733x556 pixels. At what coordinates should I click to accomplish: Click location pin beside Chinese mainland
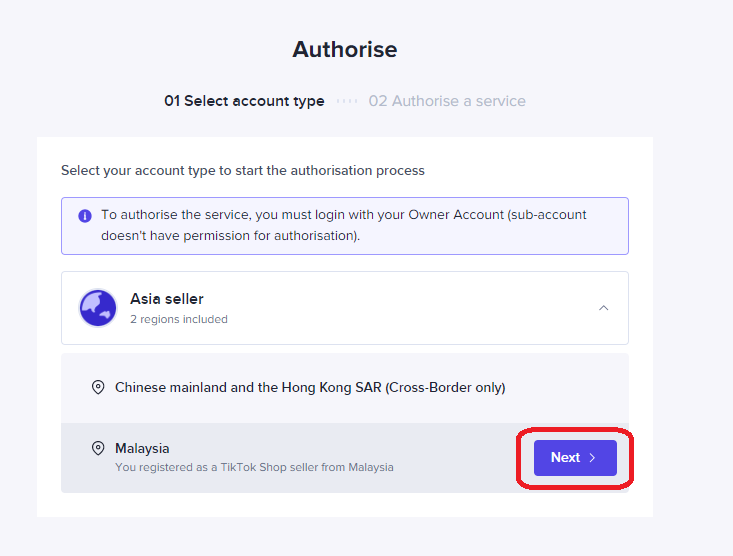(98, 387)
